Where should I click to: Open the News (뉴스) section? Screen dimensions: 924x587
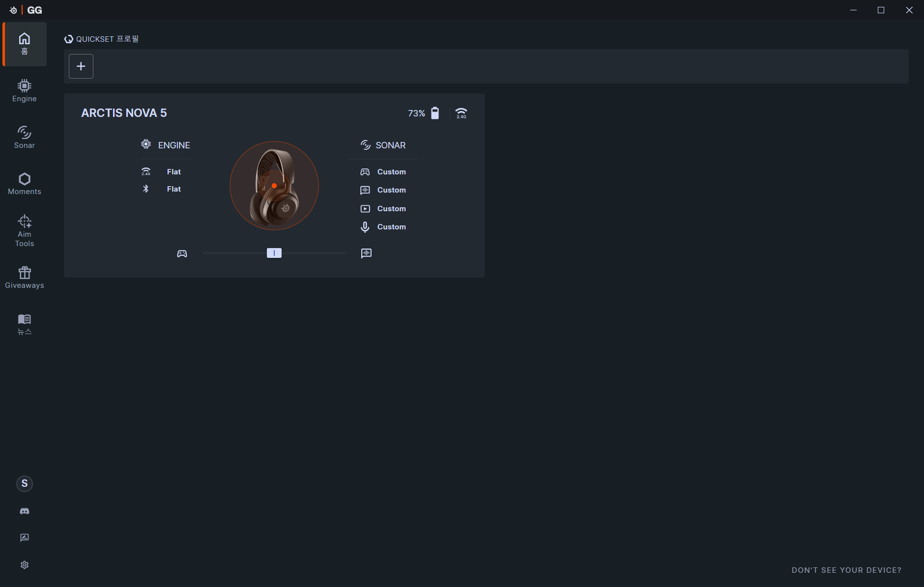click(x=25, y=324)
